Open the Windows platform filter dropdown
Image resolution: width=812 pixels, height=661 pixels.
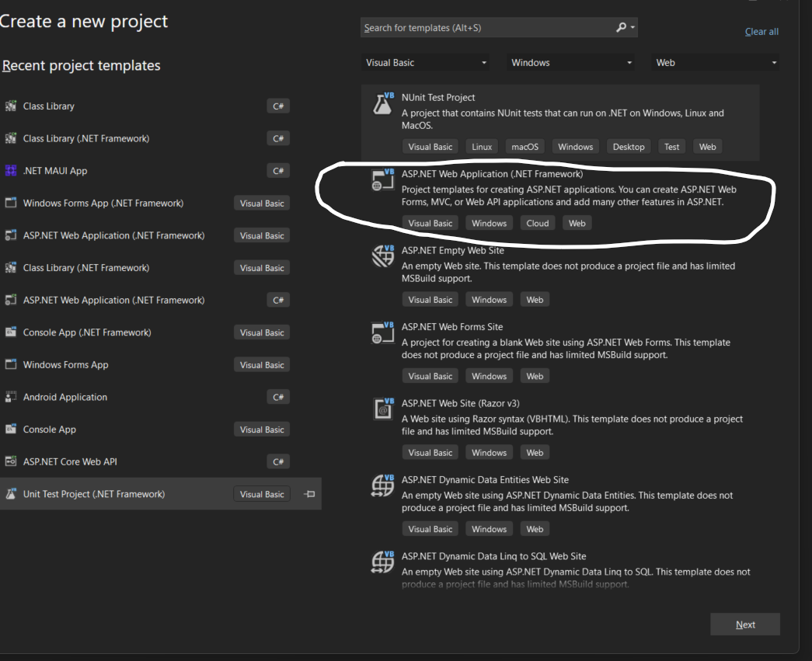click(x=570, y=63)
